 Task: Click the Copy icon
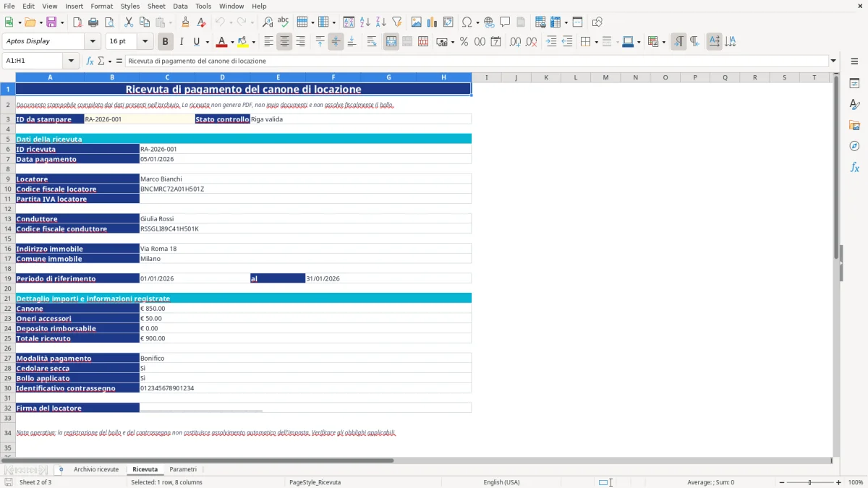click(144, 22)
